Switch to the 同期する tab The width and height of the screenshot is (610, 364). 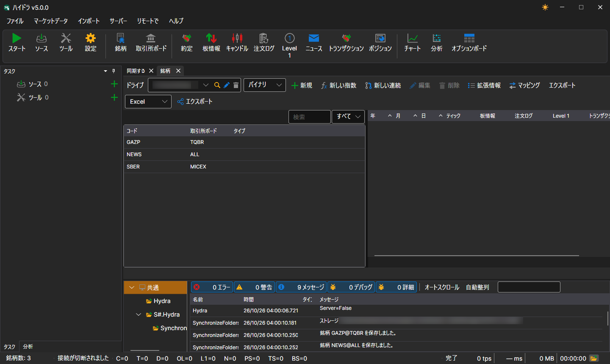136,71
